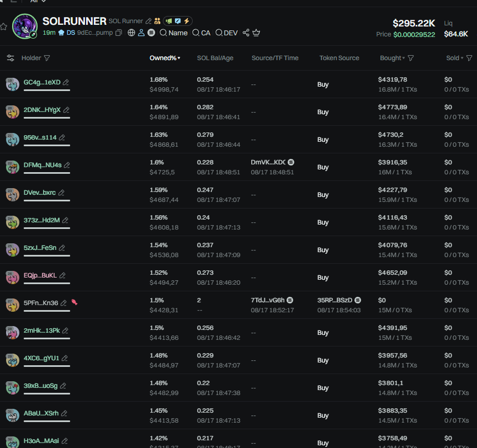The width and height of the screenshot is (477, 448).
Task: Edit the label for 956v...s114
Action: [x=62, y=137]
